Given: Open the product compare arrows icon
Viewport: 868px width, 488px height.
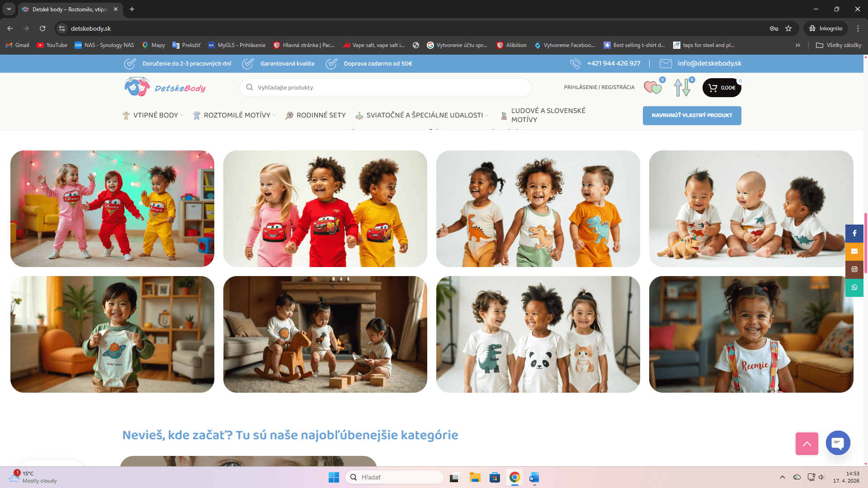Looking at the screenshot, I should (682, 88).
